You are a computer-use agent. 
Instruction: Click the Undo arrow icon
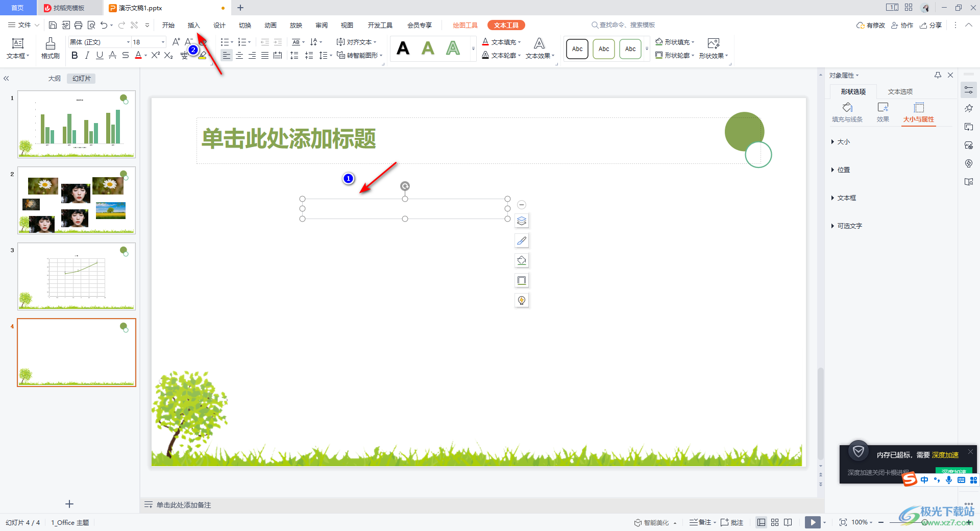(x=104, y=25)
